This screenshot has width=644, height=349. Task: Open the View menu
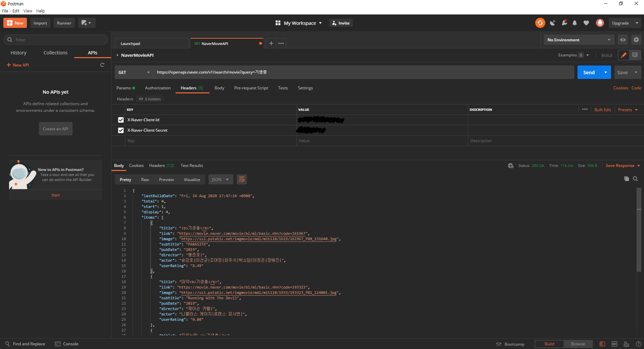coord(28,11)
